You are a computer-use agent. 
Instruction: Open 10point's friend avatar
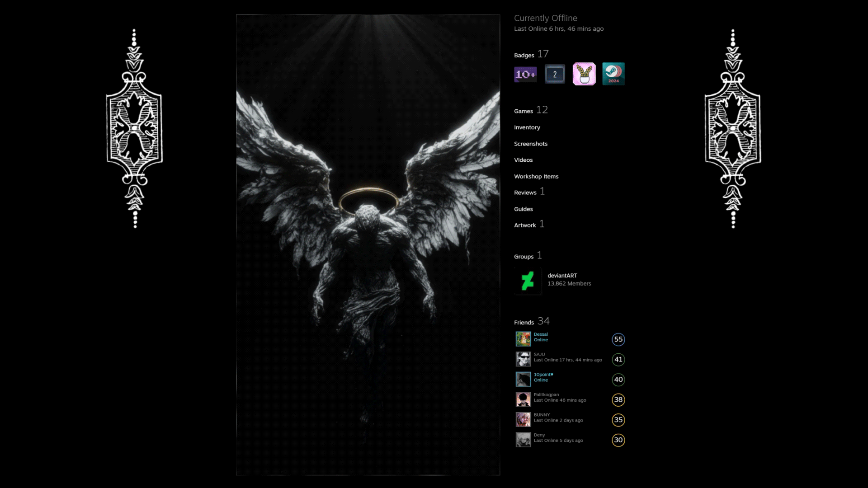523,379
